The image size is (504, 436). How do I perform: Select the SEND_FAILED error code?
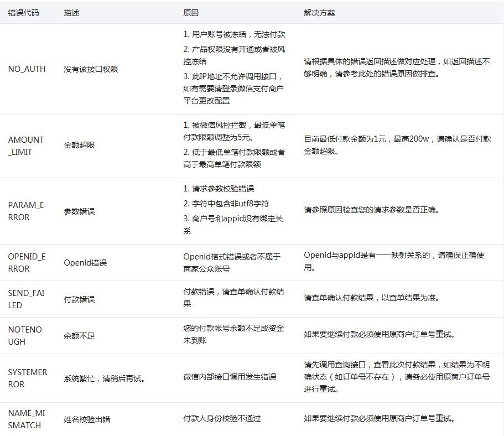click(26, 299)
